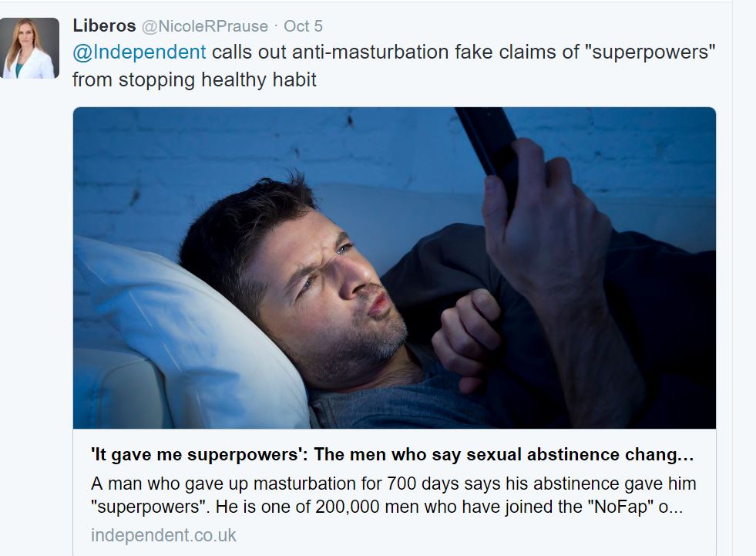
Task: Click the tweet text about healthy habit
Action: coord(394,66)
